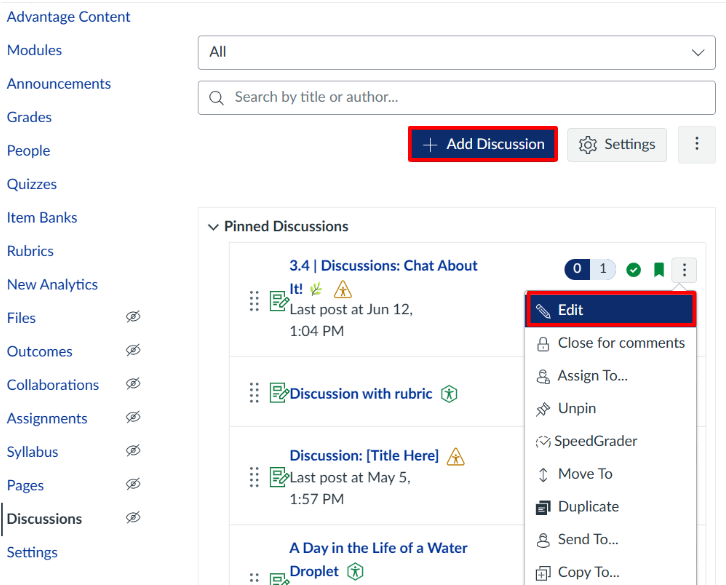The image size is (726, 585).
Task: Open the three-dot menu beside Settings button
Action: point(696,144)
